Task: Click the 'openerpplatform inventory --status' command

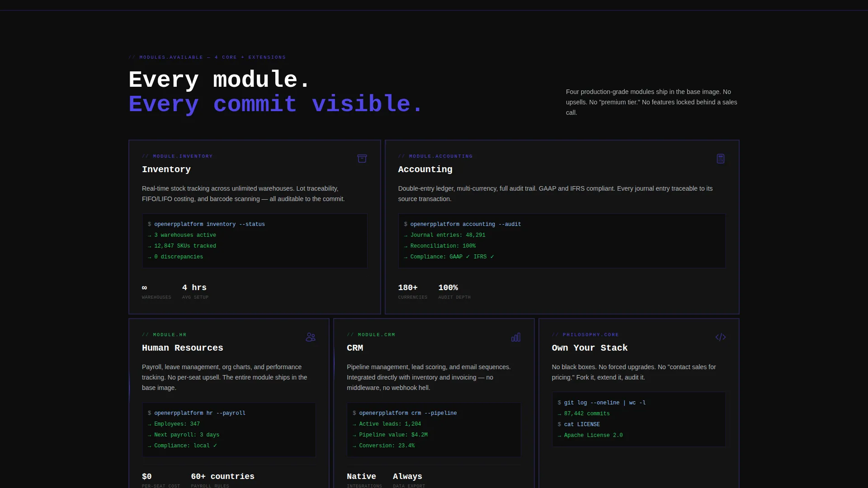Action: [x=209, y=224]
